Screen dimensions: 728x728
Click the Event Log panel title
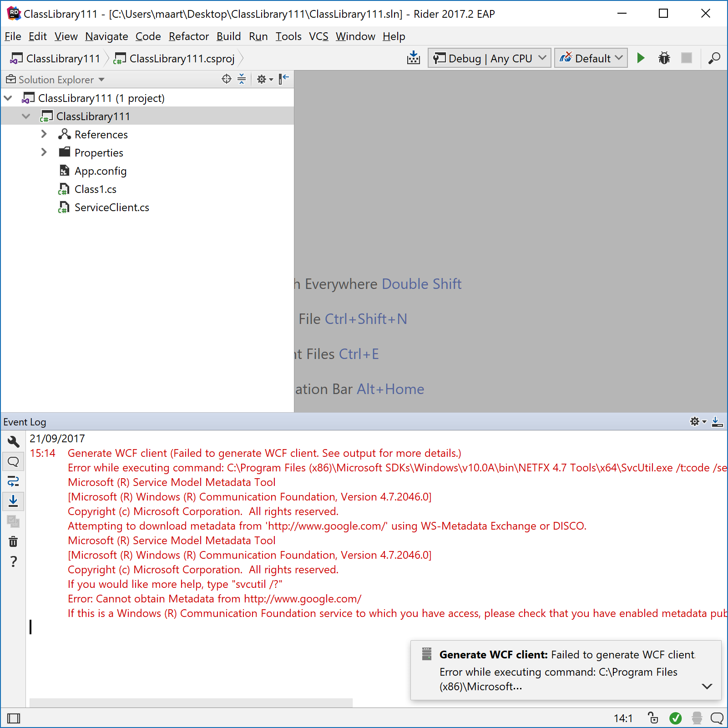click(25, 422)
